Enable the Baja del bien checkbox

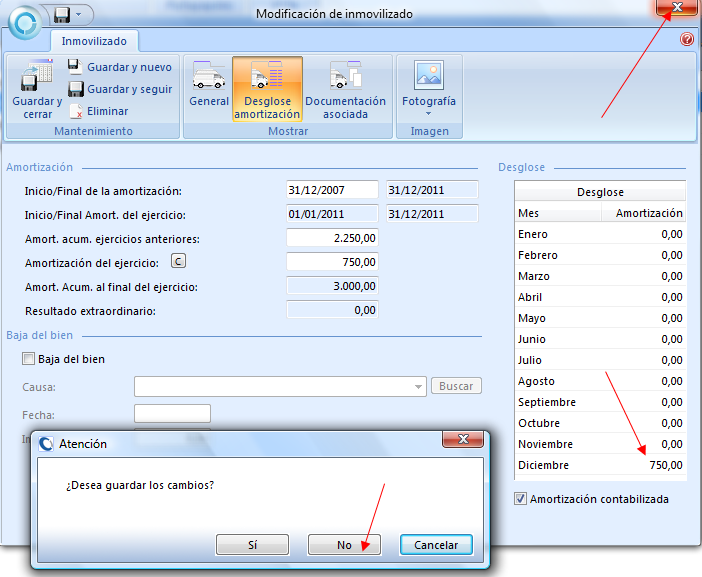tap(29, 359)
